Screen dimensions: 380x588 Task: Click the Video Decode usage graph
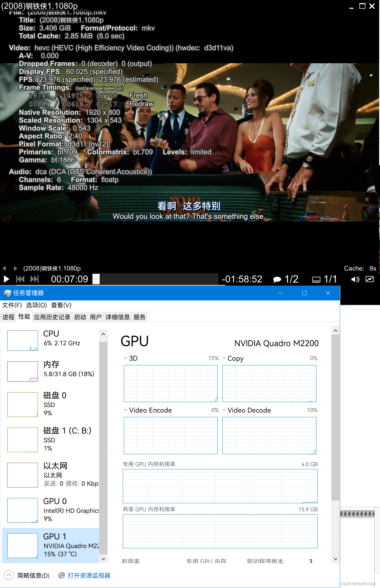pos(269,435)
